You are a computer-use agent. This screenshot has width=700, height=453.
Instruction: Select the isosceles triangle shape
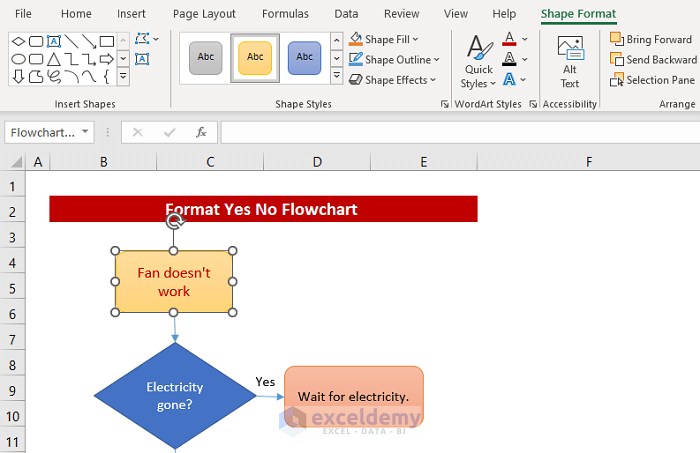pos(54,59)
